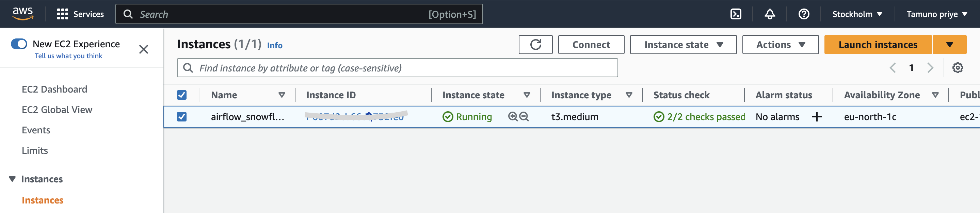Click the eu-north-1c availability zone cell

click(x=870, y=116)
